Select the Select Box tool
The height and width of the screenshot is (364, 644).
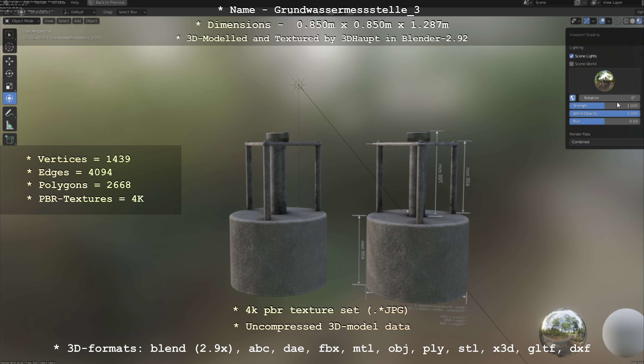pyautogui.click(x=9, y=34)
